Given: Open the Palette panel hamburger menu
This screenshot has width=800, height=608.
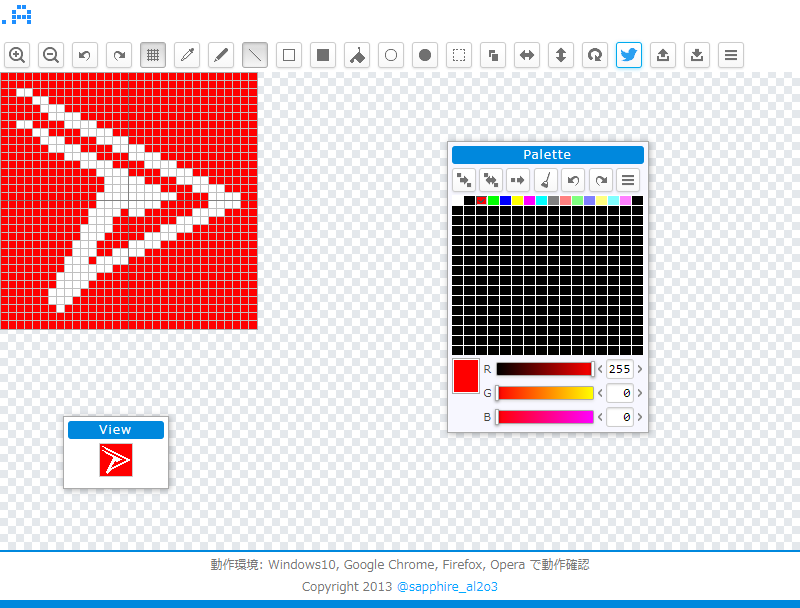Looking at the screenshot, I should point(628,180).
